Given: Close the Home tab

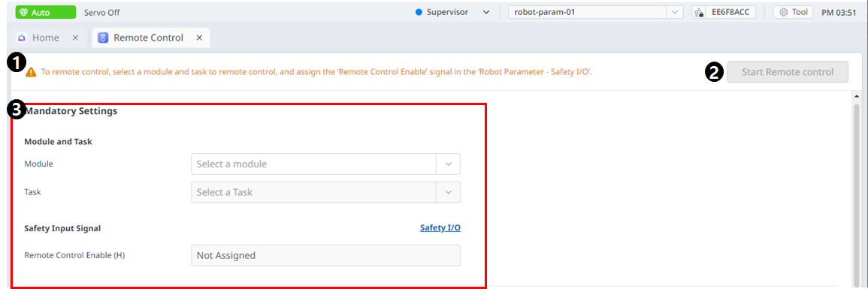Looking at the screenshot, I should [75, 38].
